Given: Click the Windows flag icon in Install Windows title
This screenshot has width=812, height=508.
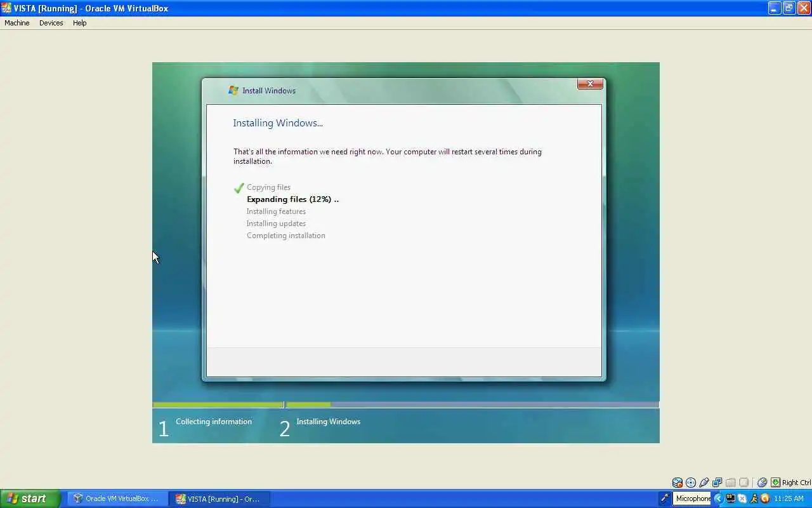Looking at the screenshot, I should coord(233,91).
